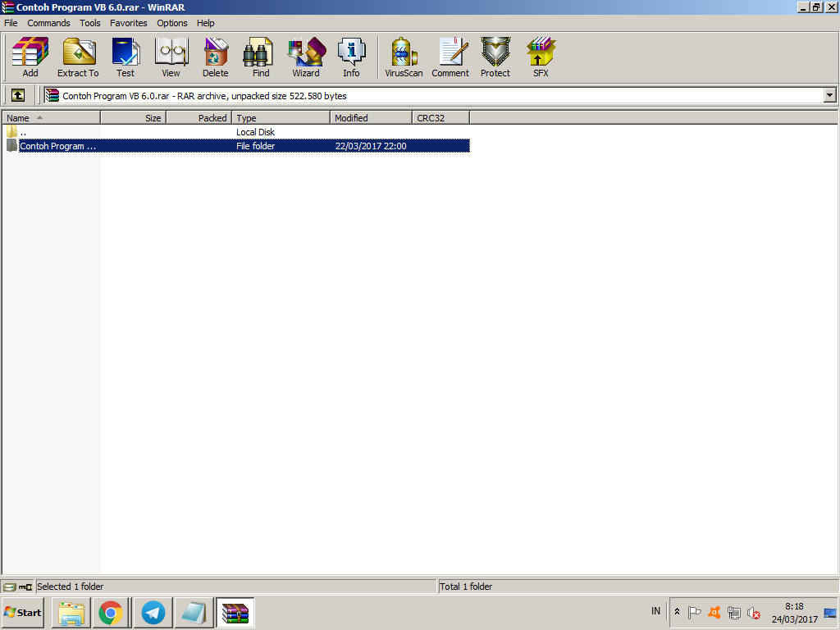
Task: Click the Protect archive icon
Action: 495,56
